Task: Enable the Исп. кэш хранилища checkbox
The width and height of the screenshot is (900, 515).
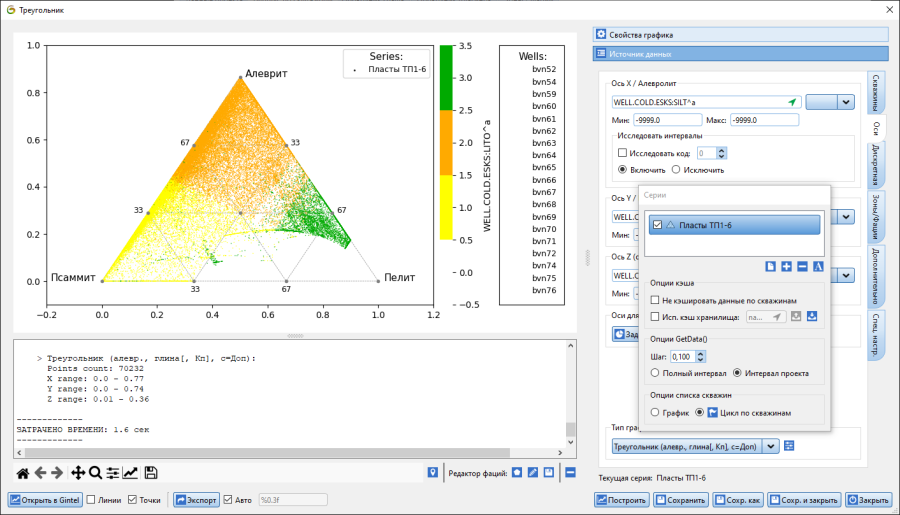Action: coord(655,317)
